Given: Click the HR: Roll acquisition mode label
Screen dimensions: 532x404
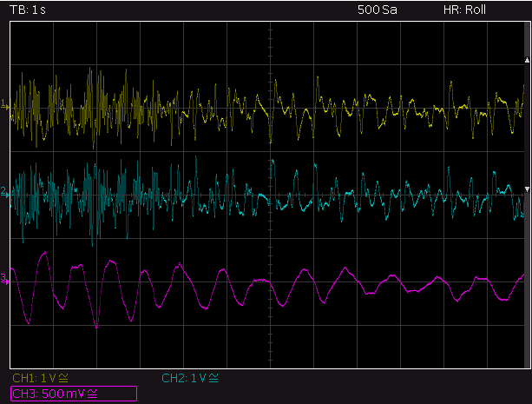Looking at the screenshot, I should (464, 10).
